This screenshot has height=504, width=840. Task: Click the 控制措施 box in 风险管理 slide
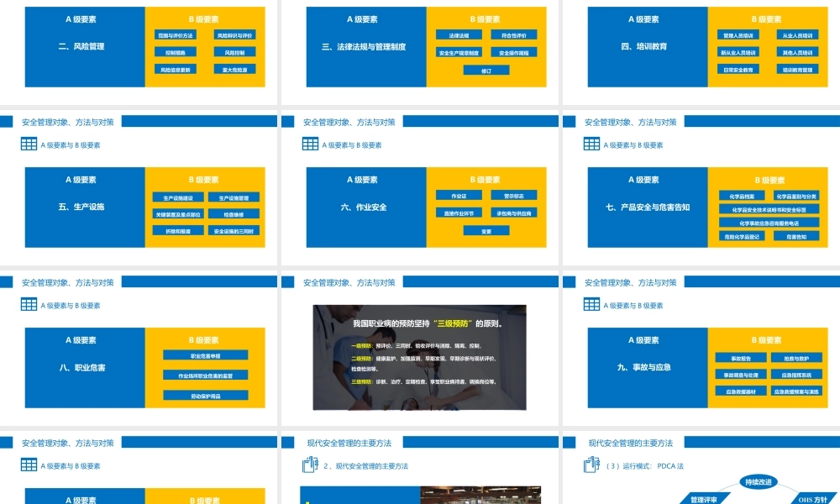tap(176, 52)
